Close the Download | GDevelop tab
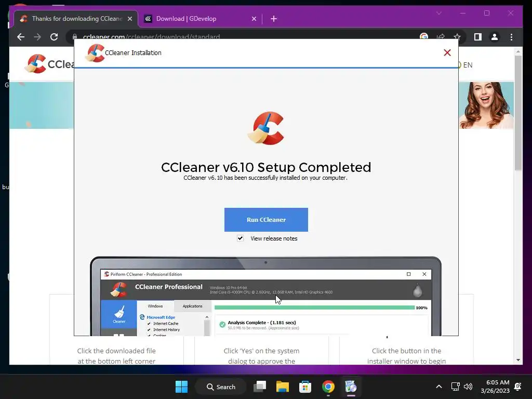Screen dimensions: 532x399 254,19
